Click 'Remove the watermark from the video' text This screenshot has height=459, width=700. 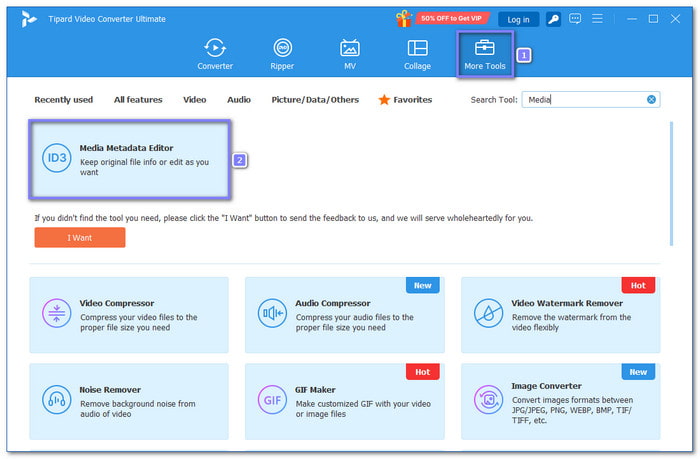click(571, 322)
